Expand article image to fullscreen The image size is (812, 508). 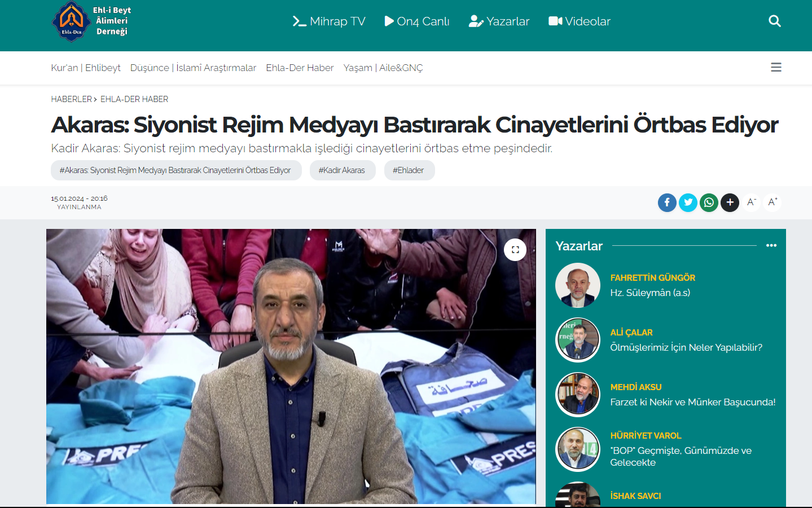515,250
